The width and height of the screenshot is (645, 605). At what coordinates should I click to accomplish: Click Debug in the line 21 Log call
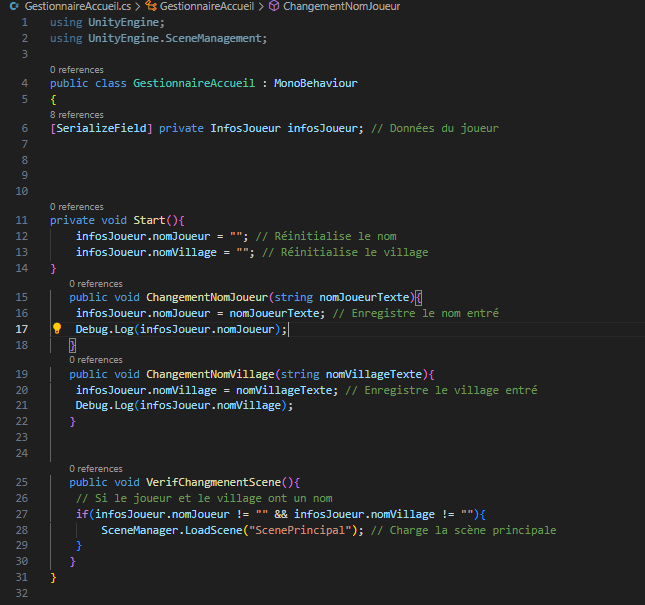[94, 405]
